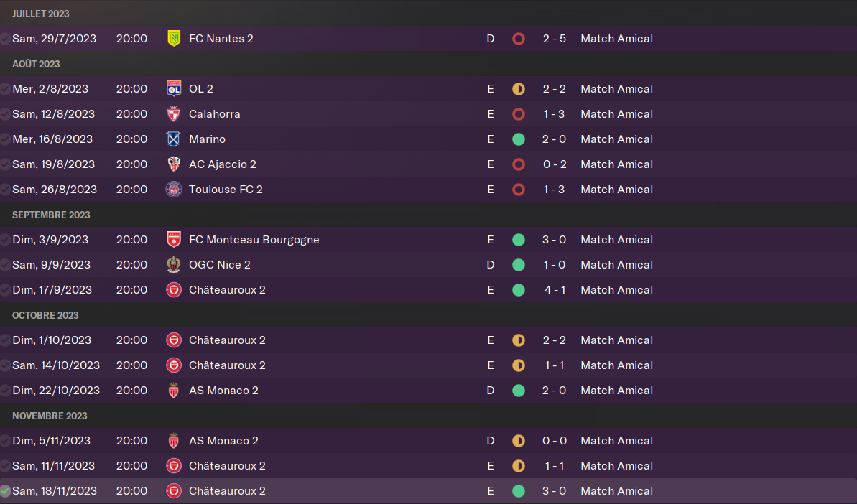Click the Toulouse FC 2 club badge

tap(173, 190)
